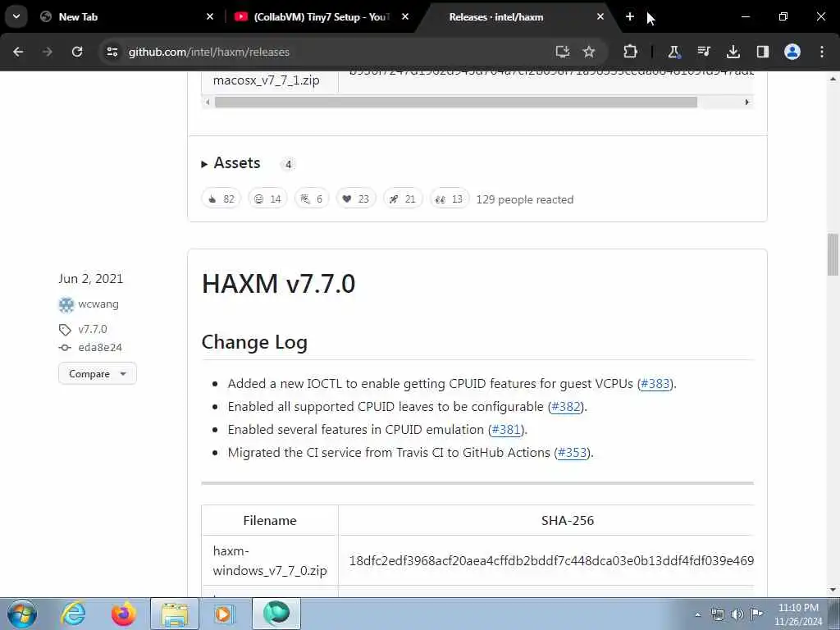Open media controls icon in toolbar
Viewport: 840px width, 630px height.
point(703,52)
